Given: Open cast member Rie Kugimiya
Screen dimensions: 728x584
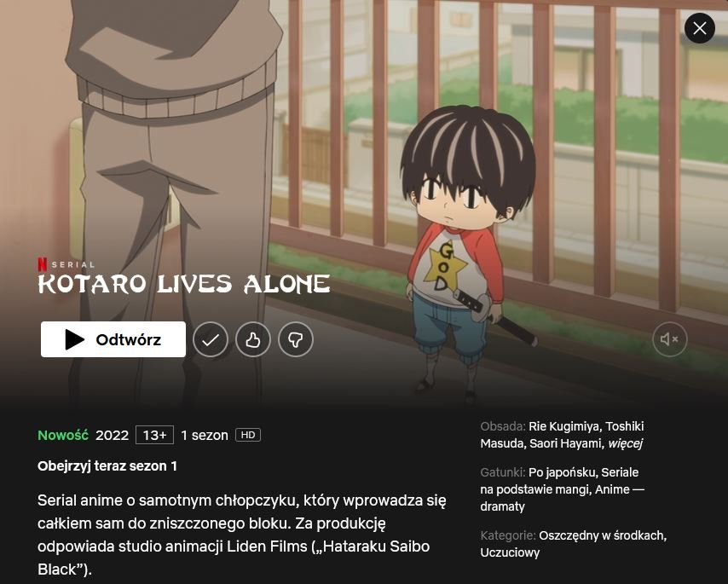Looking at the screenshot, I should point(563,426).
